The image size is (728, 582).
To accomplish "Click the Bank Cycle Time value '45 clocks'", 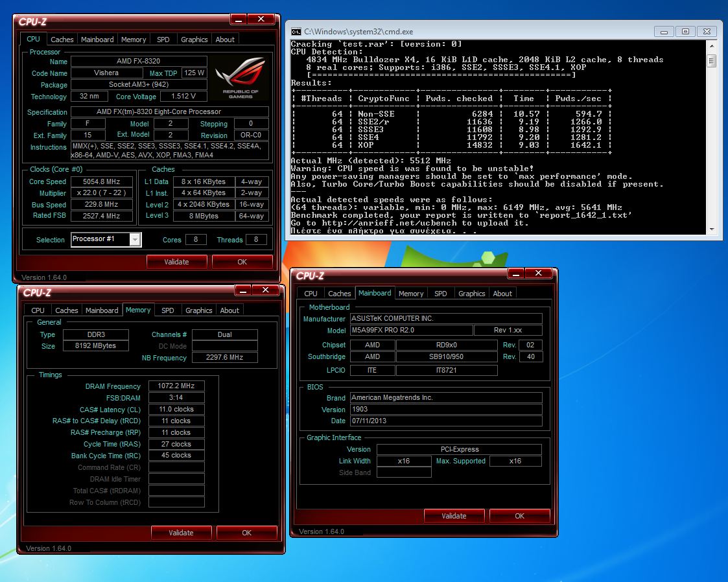I will [x=176, y=456].
